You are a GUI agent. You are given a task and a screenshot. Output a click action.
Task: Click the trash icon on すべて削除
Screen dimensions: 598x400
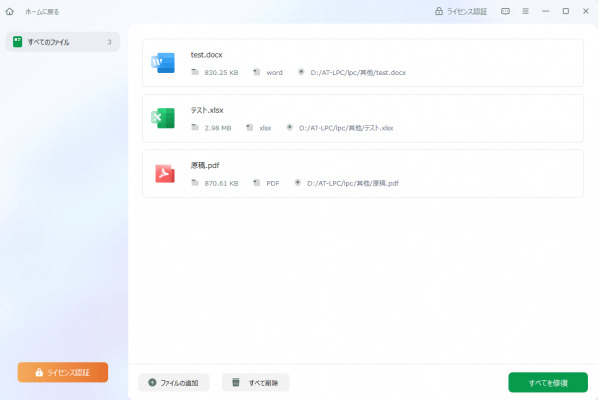(236, 382)
